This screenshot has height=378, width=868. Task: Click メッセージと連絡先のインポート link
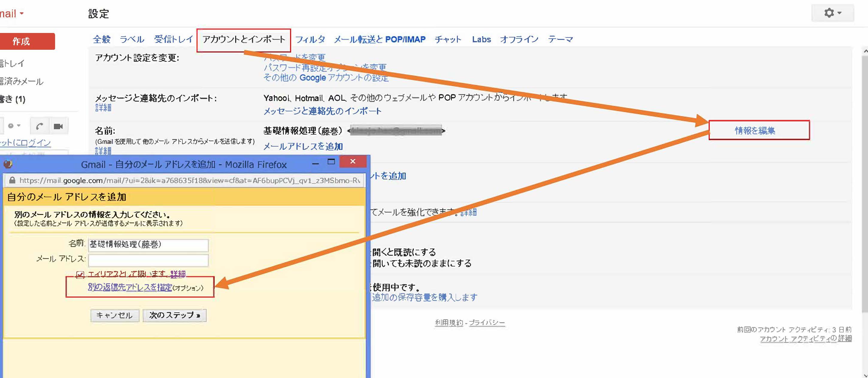322,111
